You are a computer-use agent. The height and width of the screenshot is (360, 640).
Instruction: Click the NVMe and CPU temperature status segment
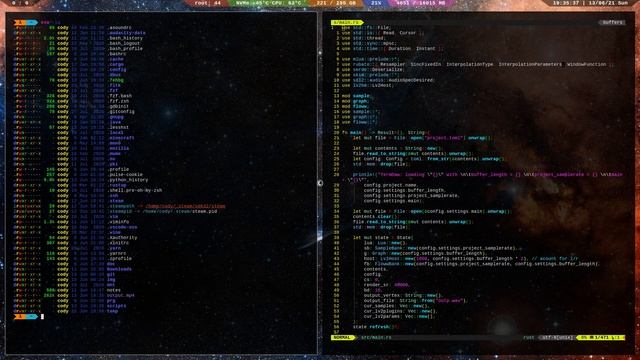click(x=268, y=3)
